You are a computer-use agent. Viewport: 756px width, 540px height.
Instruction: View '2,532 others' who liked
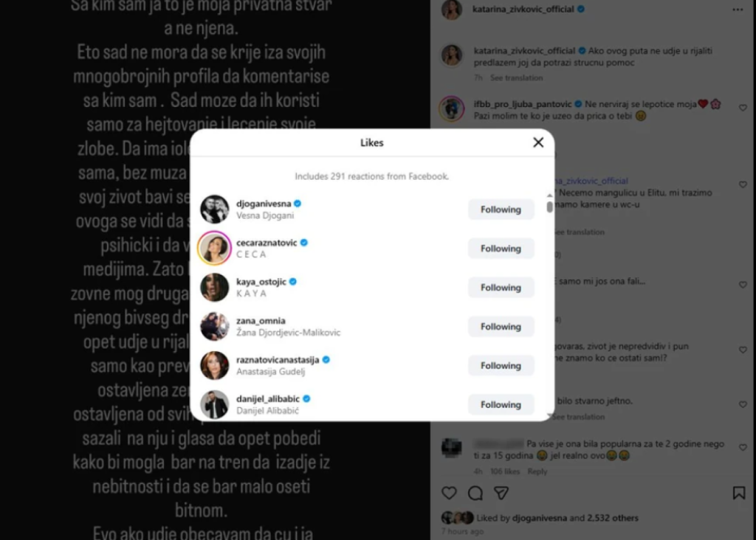pos(612,518)
